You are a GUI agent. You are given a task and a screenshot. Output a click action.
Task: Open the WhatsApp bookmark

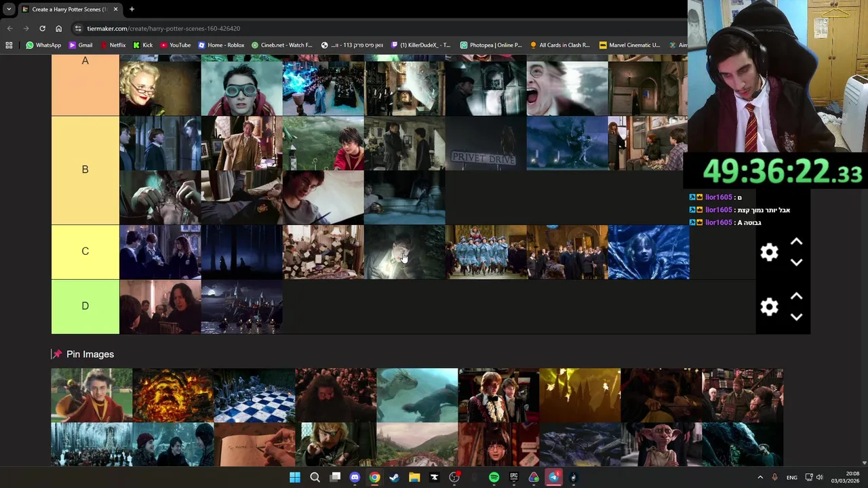click(x=43, y=45)
